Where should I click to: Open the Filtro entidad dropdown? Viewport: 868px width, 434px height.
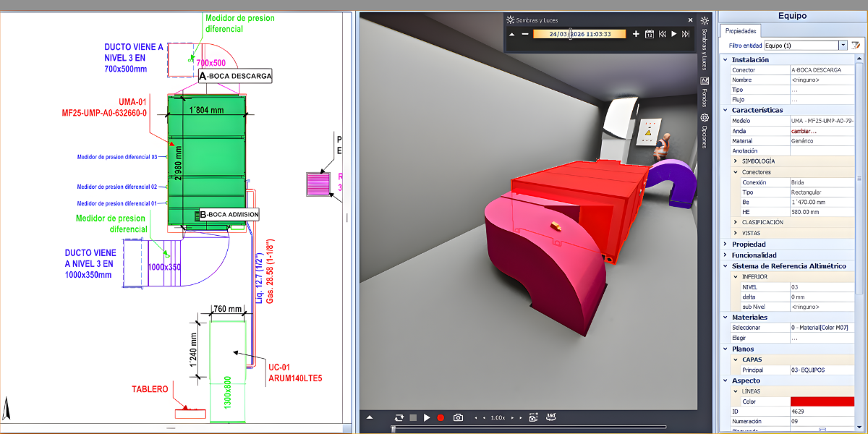[x=843, y=46]
